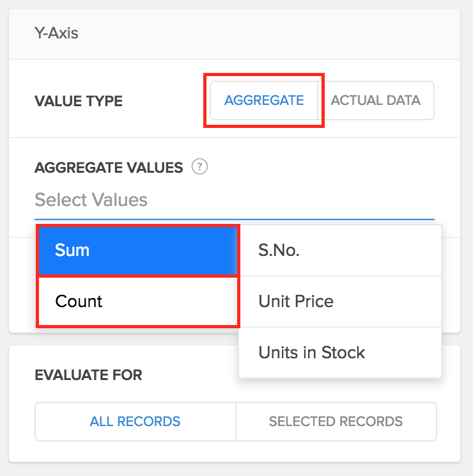Click the help icon beside Aggregate Values
Image resolution: width=473 pixels, height=476 pixels.
point(201,168)
